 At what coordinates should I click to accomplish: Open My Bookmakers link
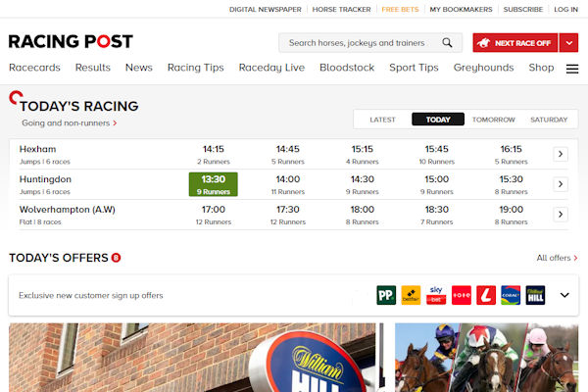(461, 10)
